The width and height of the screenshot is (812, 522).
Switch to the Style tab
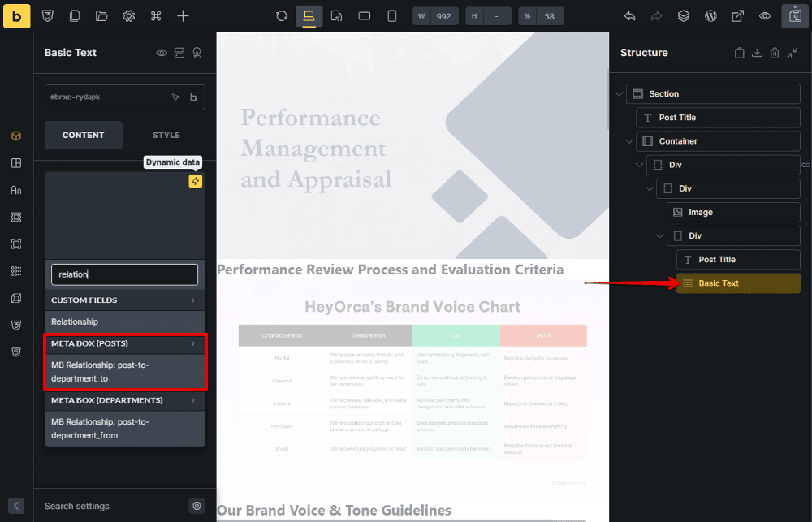click(166, 135)
